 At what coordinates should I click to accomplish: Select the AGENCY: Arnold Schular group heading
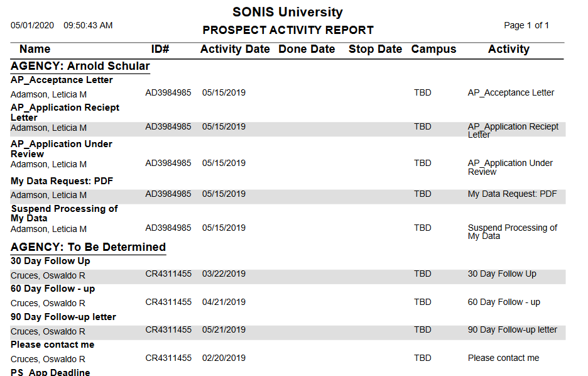[80, 66]
